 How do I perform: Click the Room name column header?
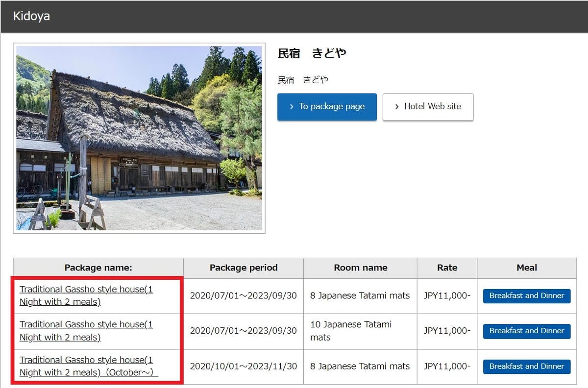click(x=360, y=267)
